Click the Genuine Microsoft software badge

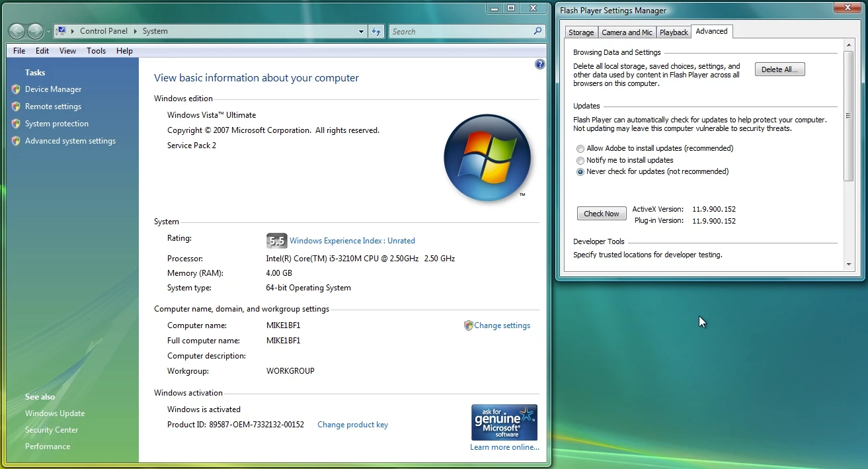504,423
